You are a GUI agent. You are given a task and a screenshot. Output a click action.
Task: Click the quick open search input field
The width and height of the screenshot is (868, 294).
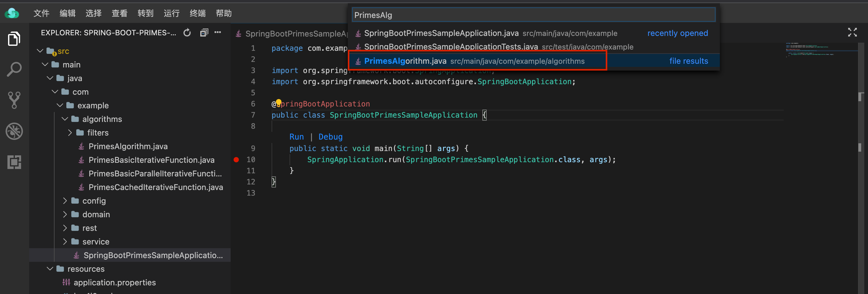(534, 15)
